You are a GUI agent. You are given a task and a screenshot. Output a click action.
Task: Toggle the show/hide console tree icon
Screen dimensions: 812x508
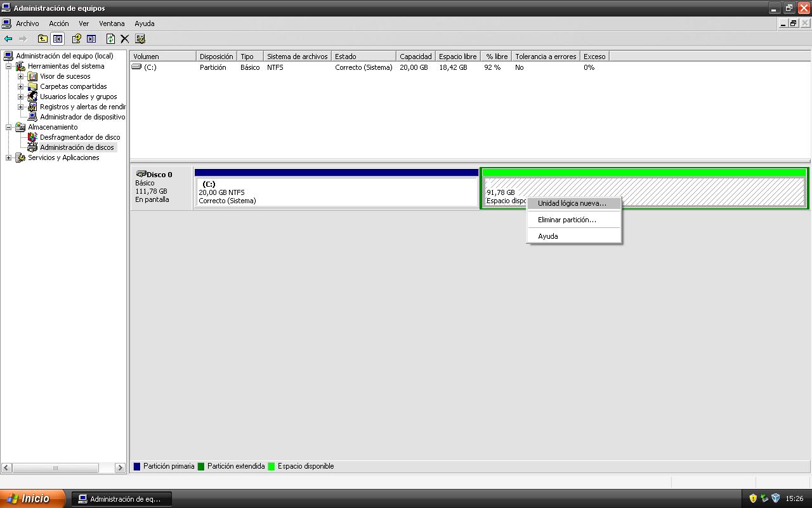pos(58,39)
